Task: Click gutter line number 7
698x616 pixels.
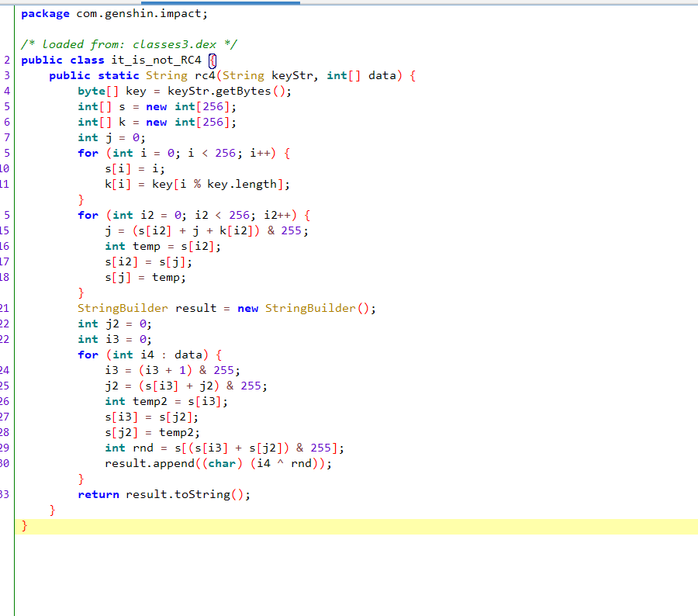Action: coord(7,137)
